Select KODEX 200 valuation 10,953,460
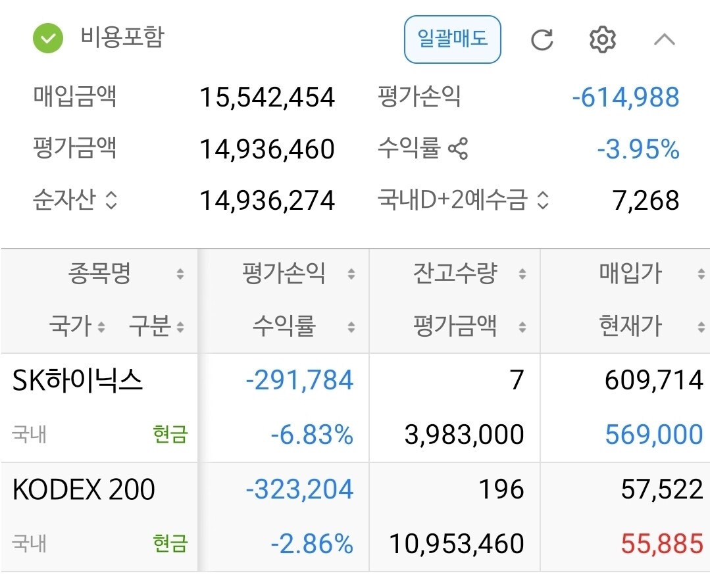Image resolution: width=710 pixels, height=588 pixels. tap(457, 544)
